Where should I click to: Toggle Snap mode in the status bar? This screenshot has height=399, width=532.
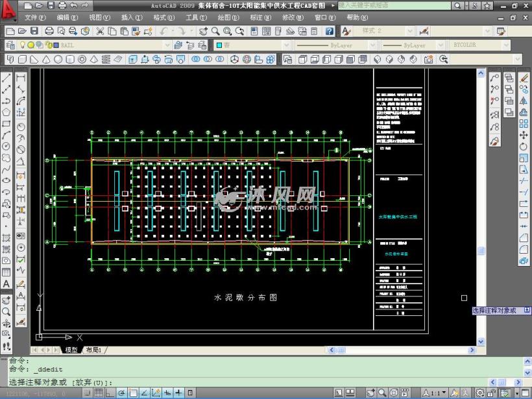click(x=87, y=393)
